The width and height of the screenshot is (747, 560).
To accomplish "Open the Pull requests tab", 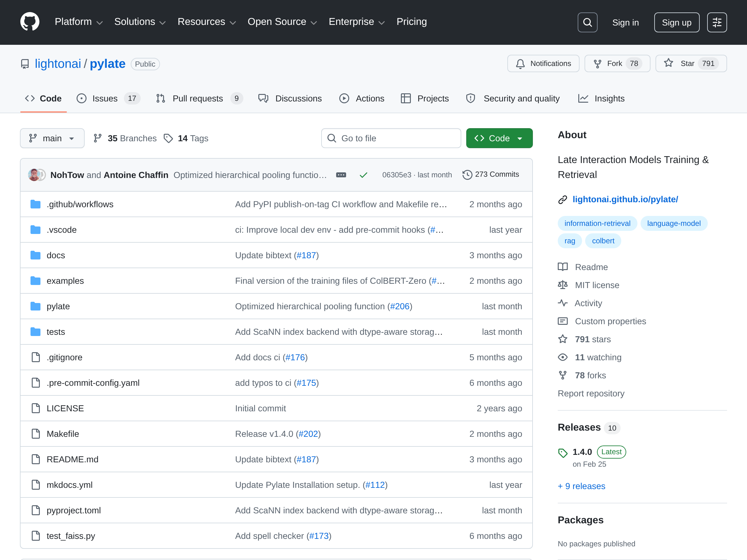I will point(198,98).
